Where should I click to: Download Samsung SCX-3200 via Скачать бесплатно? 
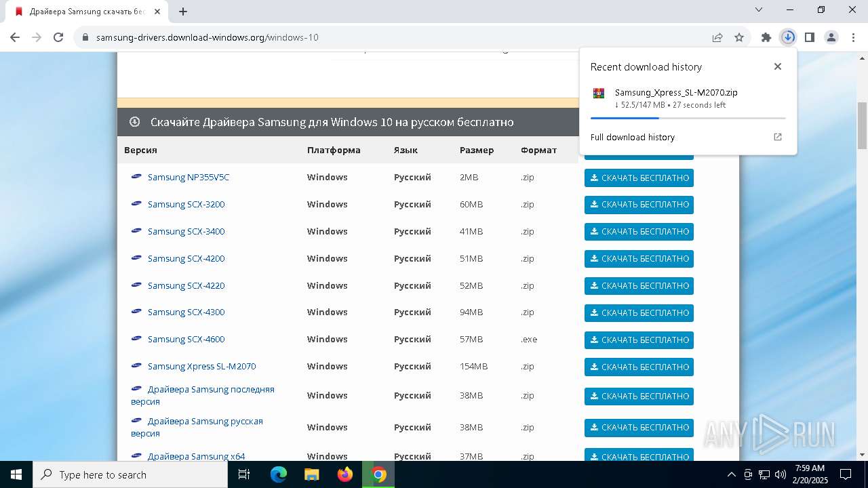(639, 205)
